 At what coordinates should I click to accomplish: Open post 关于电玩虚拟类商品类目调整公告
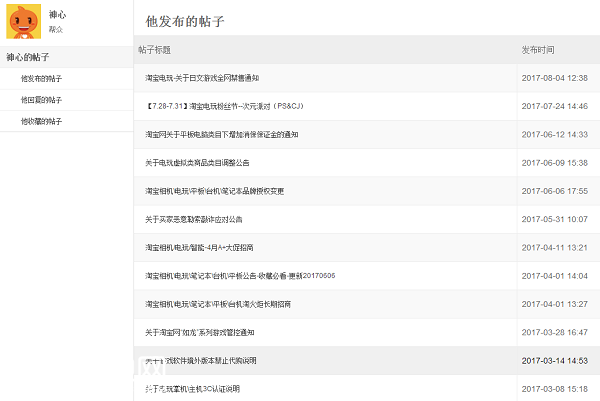click(x=197, y=163)
